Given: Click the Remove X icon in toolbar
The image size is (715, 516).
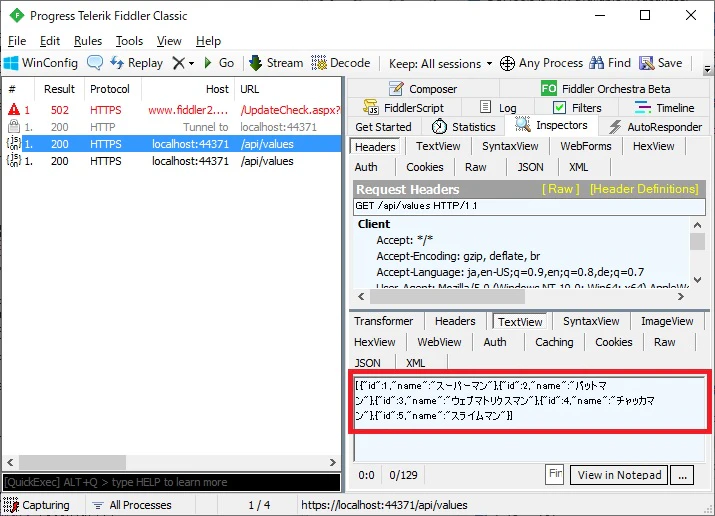Looking at the screenshot, I should point(179,63).
